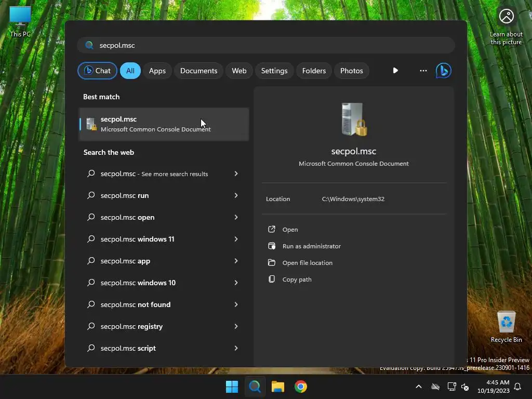The height and width of the screenshot is (399, 532).
Task: Launch Google Chrome from the taskbar
Action: (301, 387)
